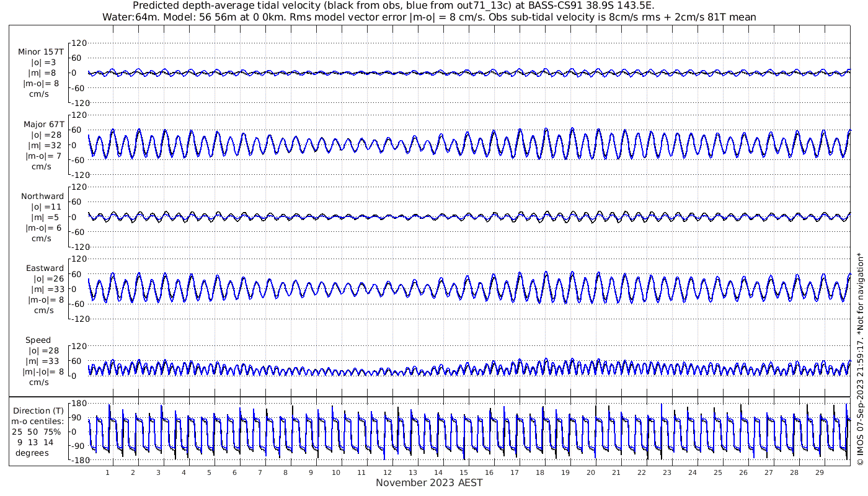The width and height of the screenshot is (868, 496).
Task: Click the Speed panel label
Action: pos(38,340)
